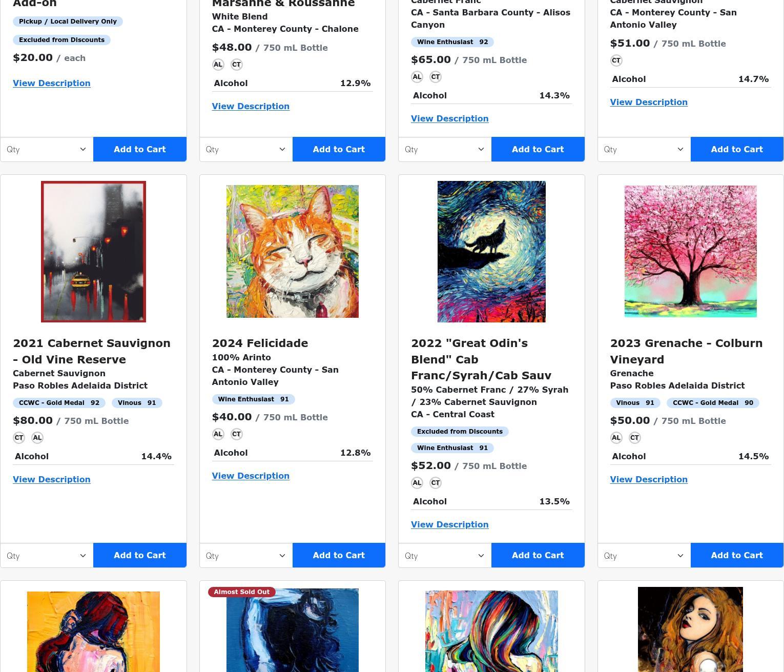
Task: Open Qty dropdown for 2023 Grenache Colburn Vineyard
Action: (x=644, y=556)
